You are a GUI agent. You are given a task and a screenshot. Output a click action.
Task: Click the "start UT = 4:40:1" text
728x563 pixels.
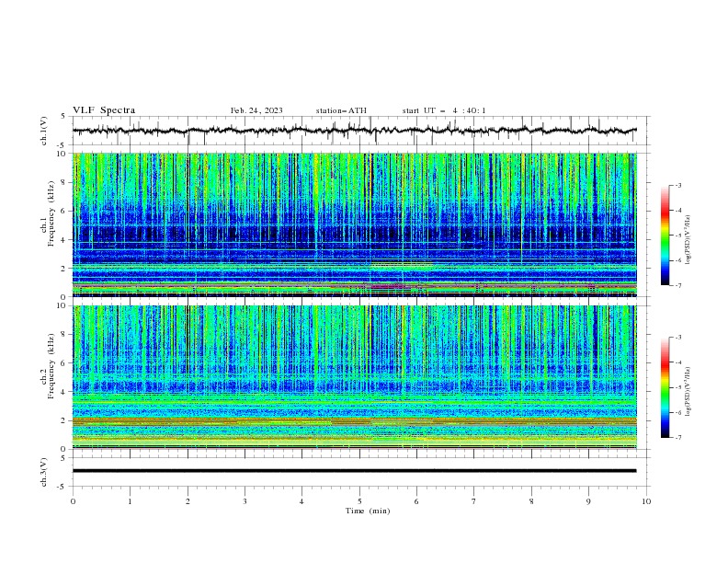click(444, 110)
